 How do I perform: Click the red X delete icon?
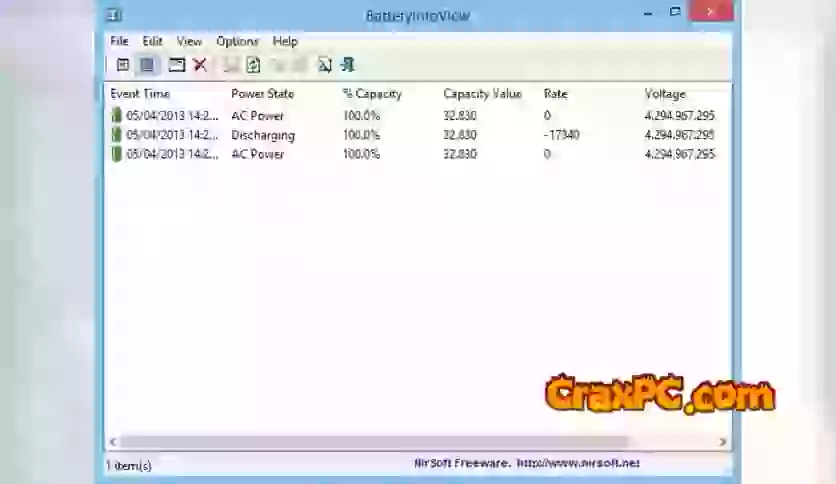coord(200,65)
